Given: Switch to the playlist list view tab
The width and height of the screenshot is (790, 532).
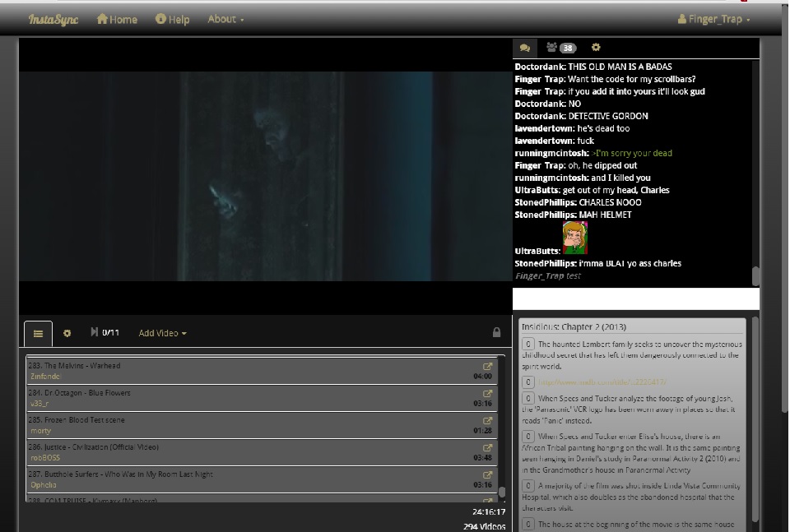Looking at the screenshot, I should coord(38,333).
